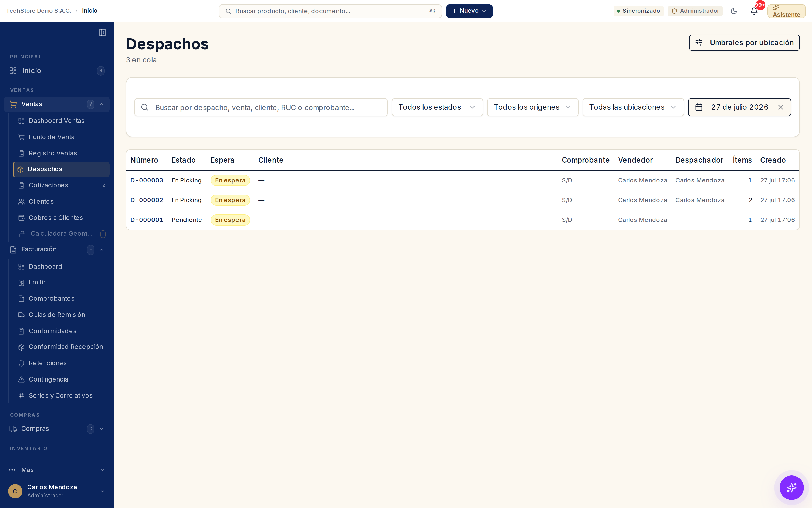
Task: Select Despachos sidebar item
Action: coord(61,169)
